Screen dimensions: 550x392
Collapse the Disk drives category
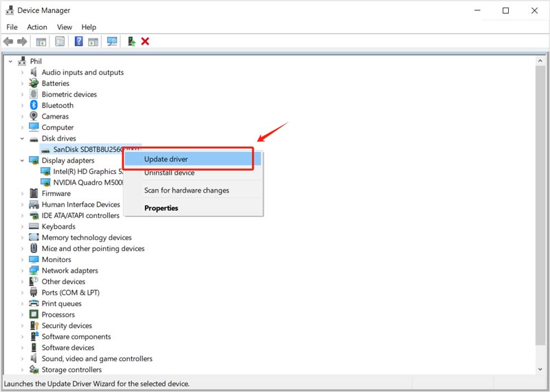pos(22,138)
